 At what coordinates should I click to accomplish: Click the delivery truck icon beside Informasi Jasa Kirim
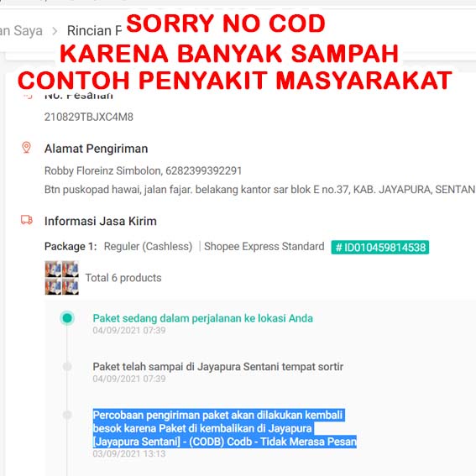[x=27, y=219]
